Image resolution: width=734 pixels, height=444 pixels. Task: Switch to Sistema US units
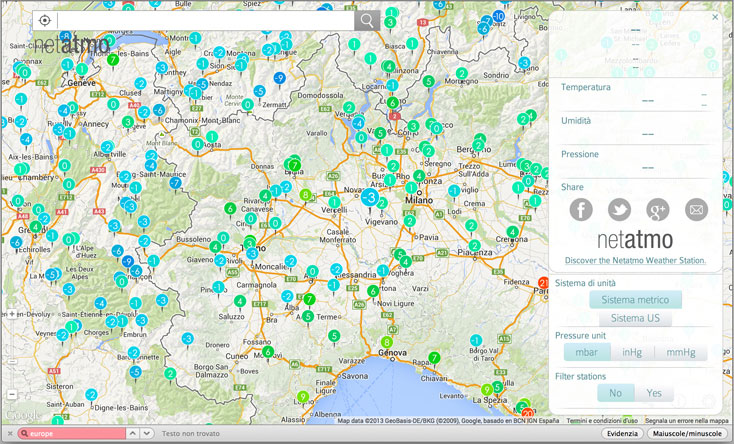[635, 318]
